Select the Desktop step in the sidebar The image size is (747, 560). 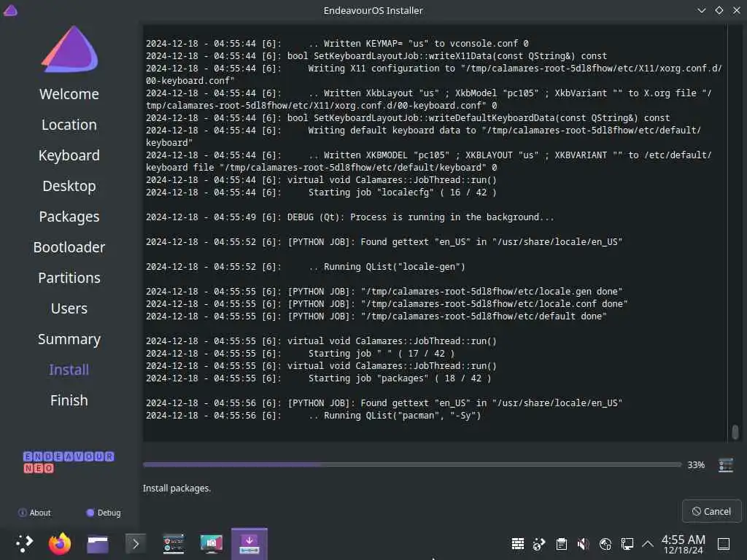(69, 186)
